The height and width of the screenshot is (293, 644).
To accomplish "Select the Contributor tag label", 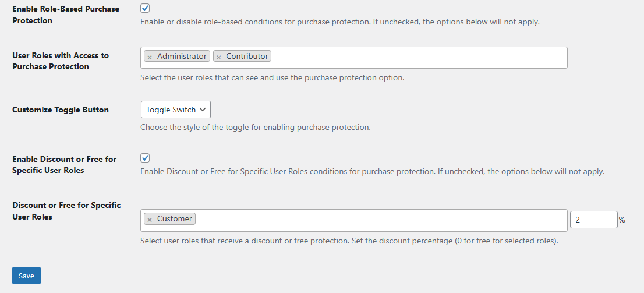I will 247,57.
